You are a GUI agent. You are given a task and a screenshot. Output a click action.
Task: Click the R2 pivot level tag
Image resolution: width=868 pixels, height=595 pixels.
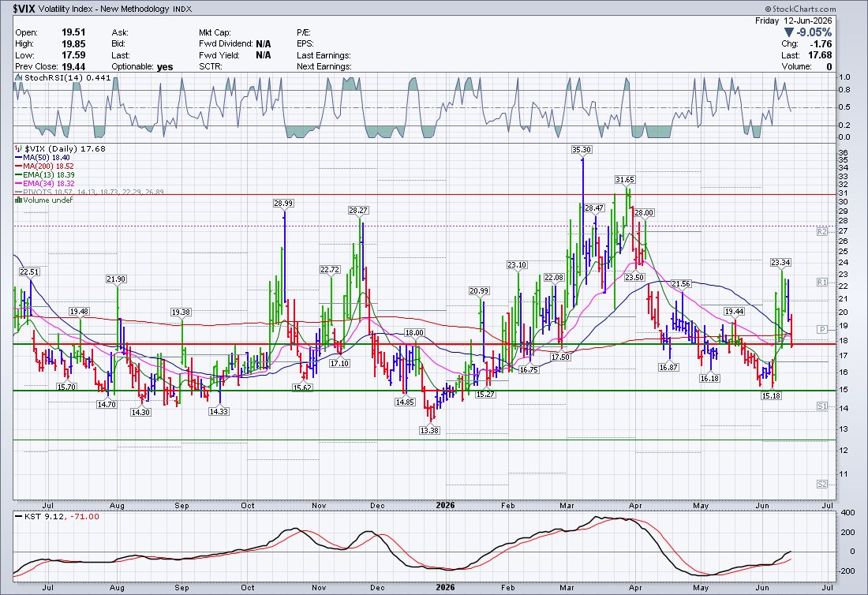pyautogui.click(x=822, y=231)
